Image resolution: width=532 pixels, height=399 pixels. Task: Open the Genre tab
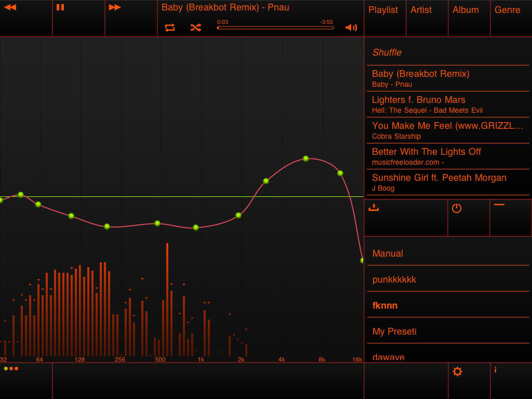pyautogui.click(x=511, y=18)
